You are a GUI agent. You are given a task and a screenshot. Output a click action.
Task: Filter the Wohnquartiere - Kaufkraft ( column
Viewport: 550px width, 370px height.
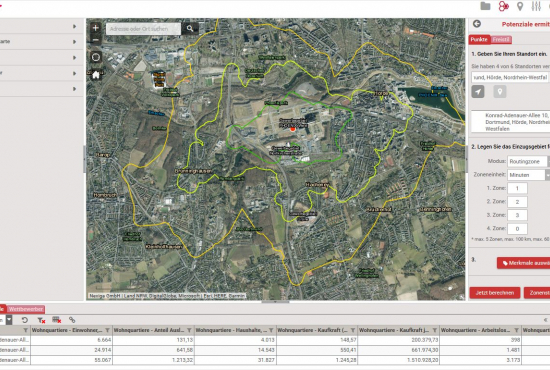pyautogui.click(x=353, y=330)
